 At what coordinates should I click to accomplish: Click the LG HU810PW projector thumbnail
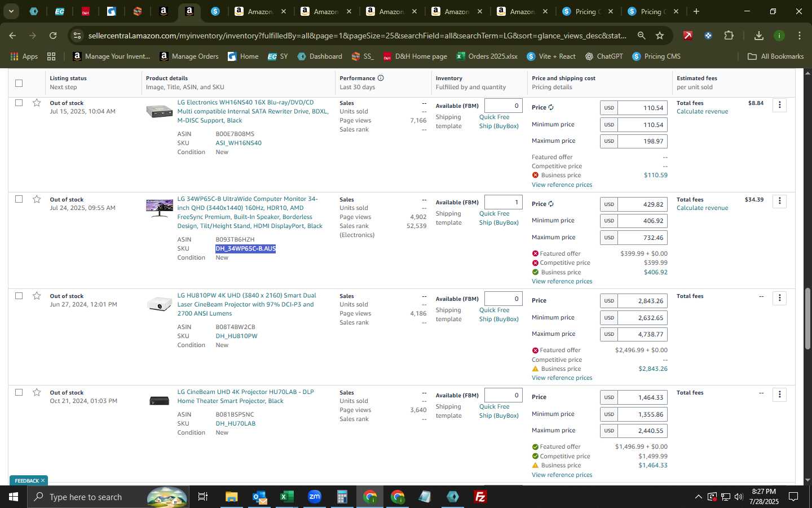pyautogui.click(x=160, y=304)
